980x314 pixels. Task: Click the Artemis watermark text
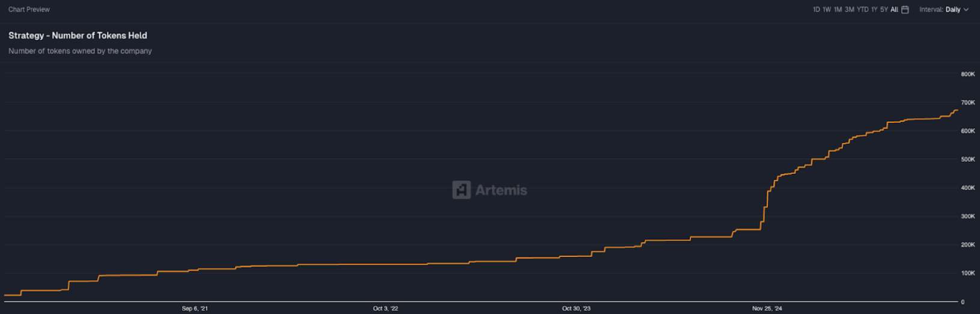tap(501, 190)
